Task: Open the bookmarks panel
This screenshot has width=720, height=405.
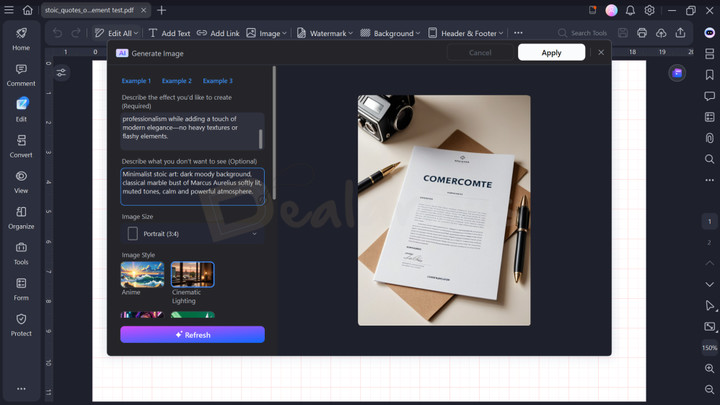Action: pyautogui.click(x=709, y=75)
